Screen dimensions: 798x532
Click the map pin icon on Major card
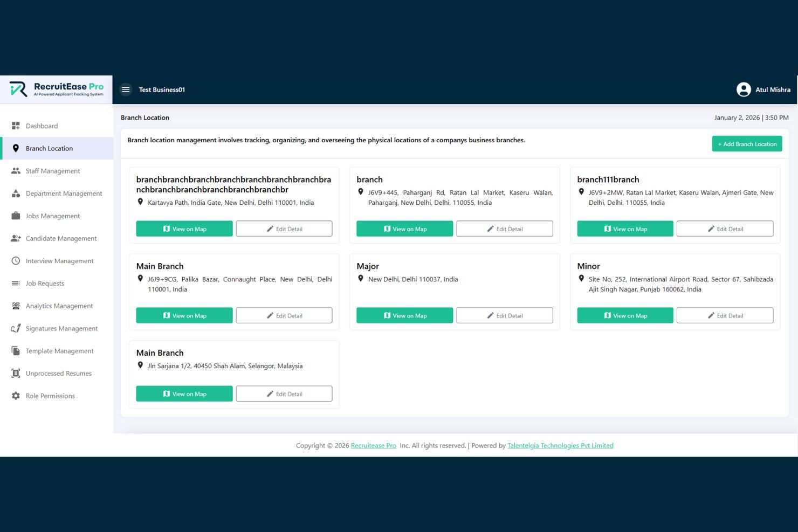(x=361, y=279)
